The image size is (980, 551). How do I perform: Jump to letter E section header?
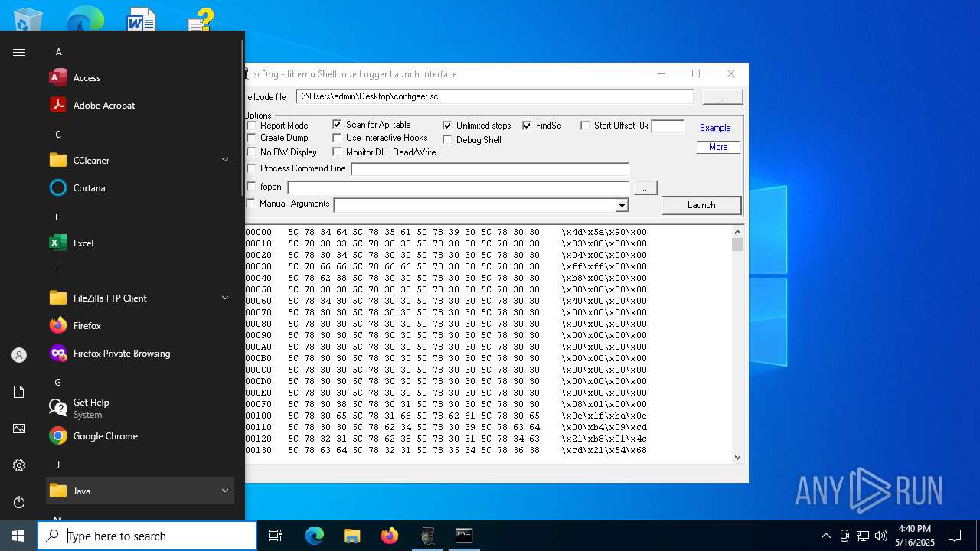point(57,217)
